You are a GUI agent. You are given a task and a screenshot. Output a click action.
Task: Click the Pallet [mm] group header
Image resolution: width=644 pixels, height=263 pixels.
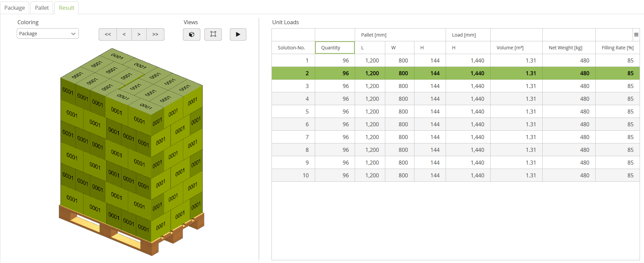pyautogui.click(x=400, y=35)
